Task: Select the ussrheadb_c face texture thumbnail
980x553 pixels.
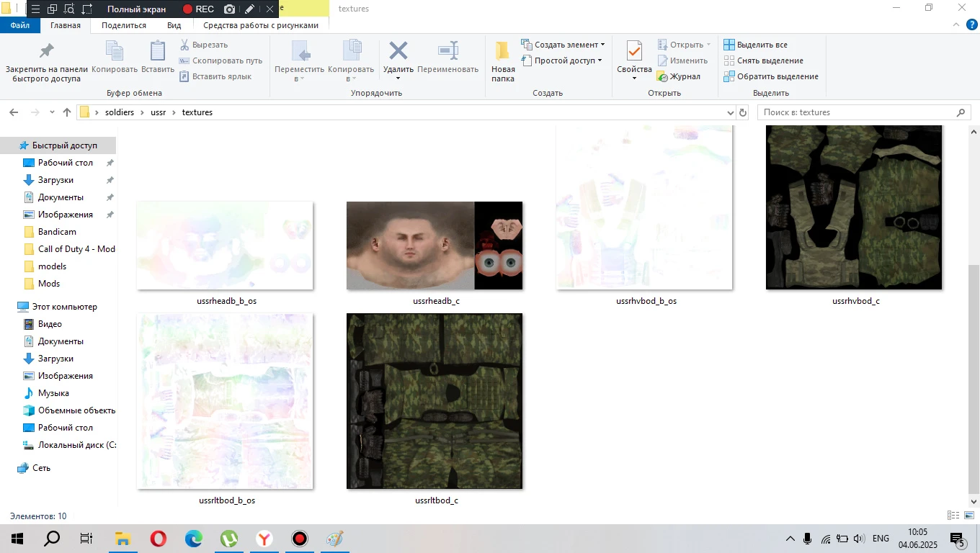Action: click(435, 246)
